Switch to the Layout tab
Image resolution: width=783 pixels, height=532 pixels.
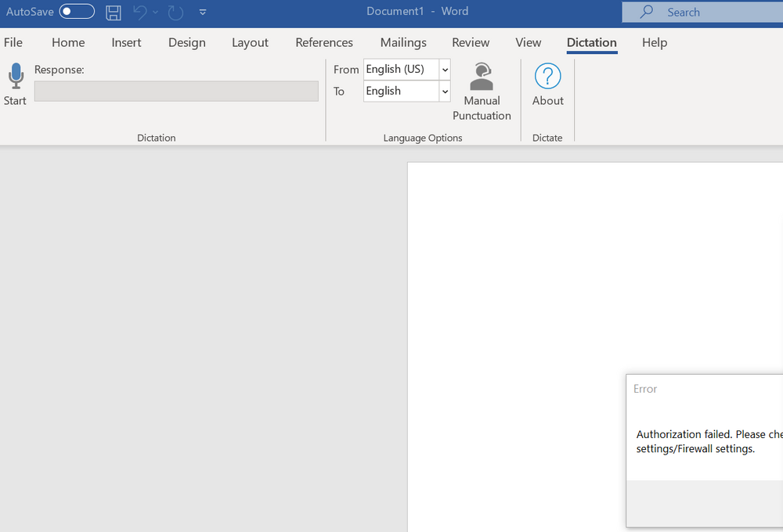tap(250, 42)
